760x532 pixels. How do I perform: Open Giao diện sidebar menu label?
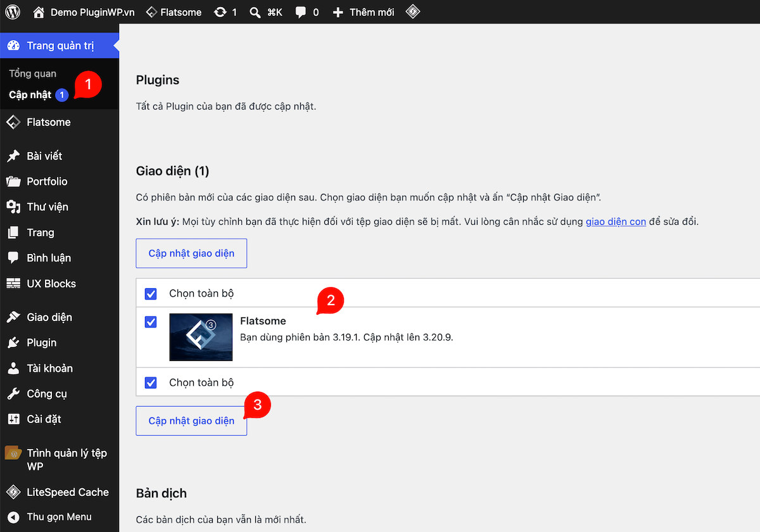point(49,317)
